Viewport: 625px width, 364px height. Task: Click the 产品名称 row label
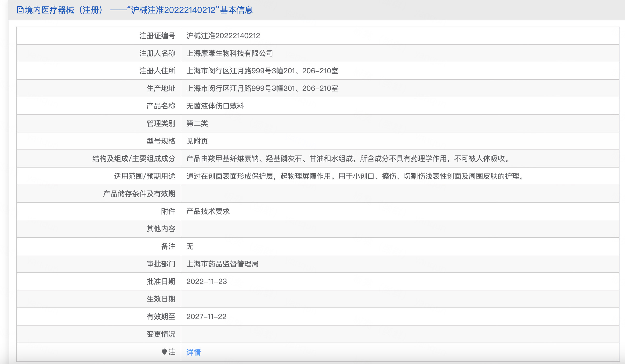coord(161,106)
